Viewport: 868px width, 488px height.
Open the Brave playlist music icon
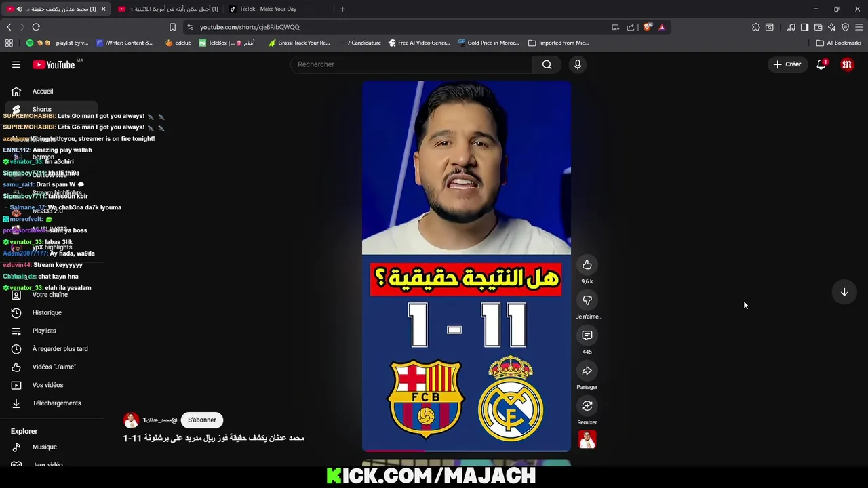[791, 27]
